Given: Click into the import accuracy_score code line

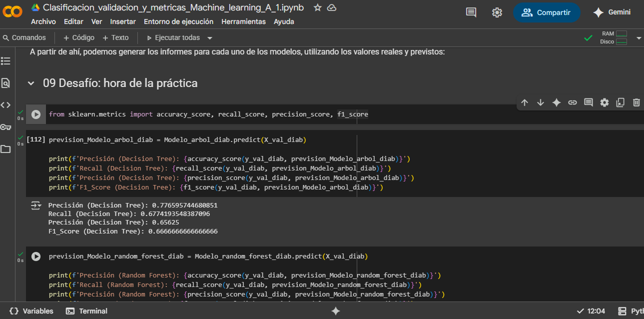Looking at the screenshot, I should tap(208, 114).
